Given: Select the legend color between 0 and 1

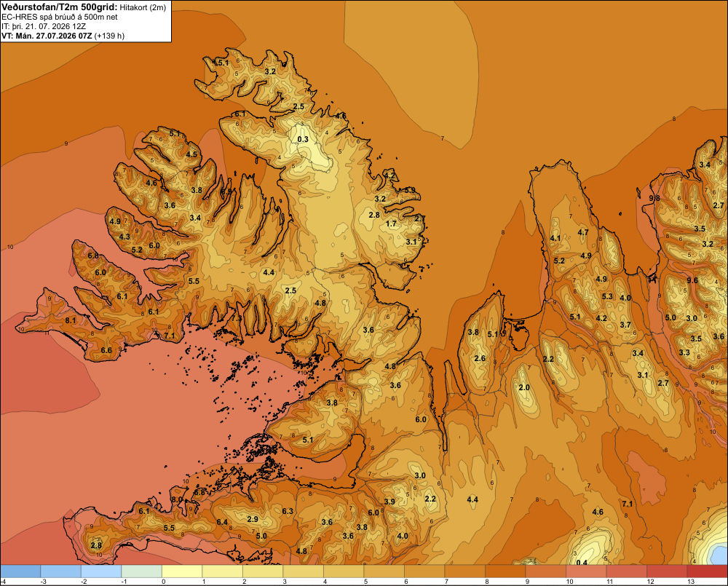Looking at the screenshot, I should [x=182, y=571].
